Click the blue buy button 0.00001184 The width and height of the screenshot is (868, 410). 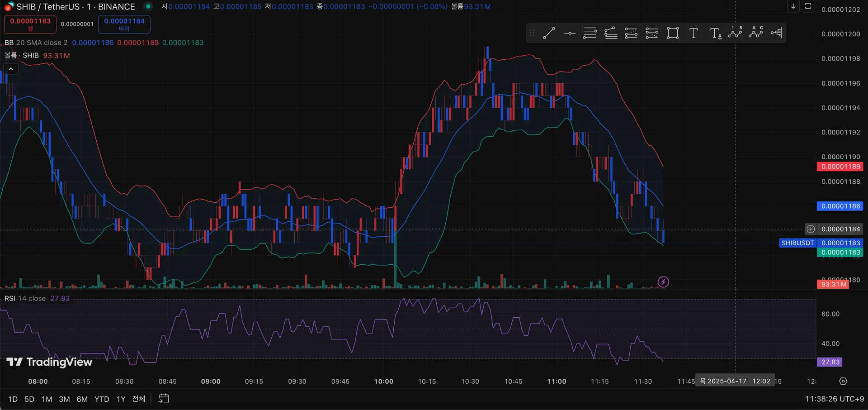coord(124,24)
